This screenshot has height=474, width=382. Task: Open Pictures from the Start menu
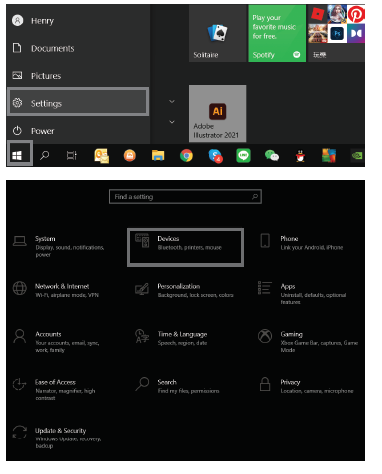click(x=78, y=76)
